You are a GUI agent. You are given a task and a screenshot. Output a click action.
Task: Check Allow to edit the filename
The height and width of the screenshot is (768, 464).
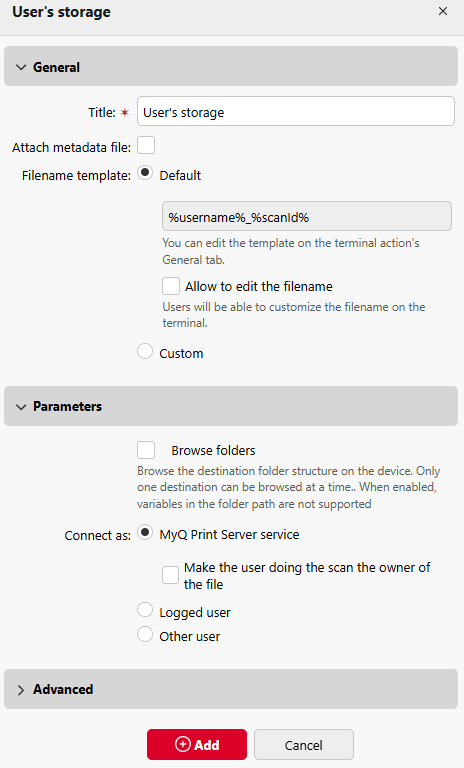point(171,286)
